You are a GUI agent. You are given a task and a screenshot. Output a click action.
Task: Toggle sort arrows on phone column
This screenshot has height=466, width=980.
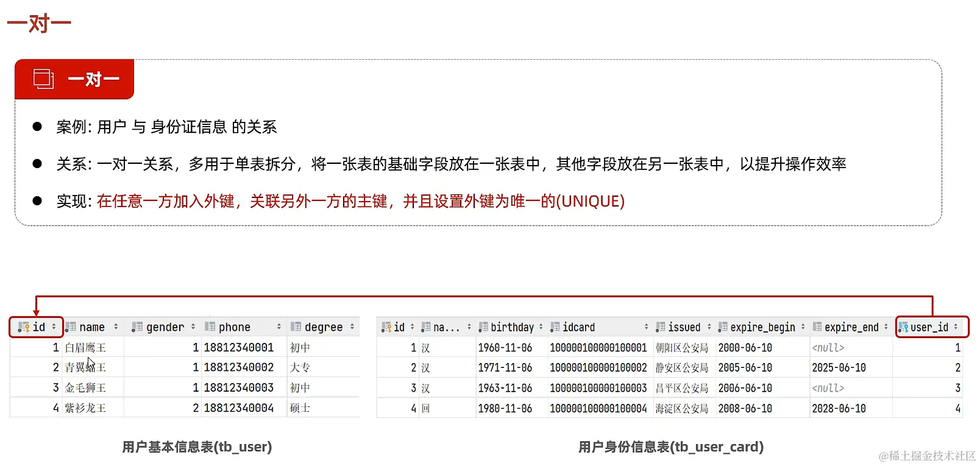click(x=279, y=327)
